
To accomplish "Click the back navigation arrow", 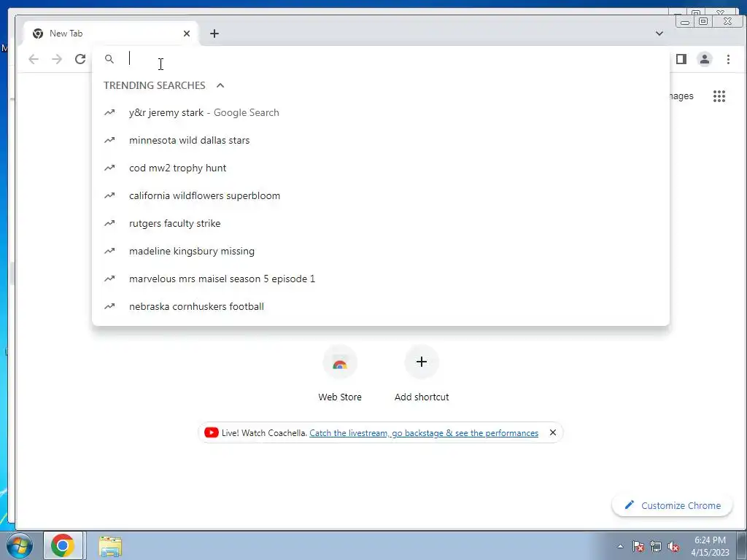I will pos(34,59).
